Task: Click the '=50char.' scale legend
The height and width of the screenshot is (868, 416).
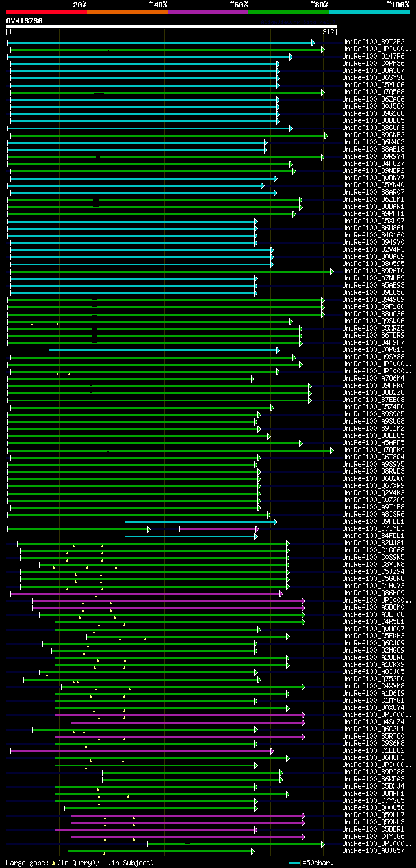Action: [311, 863]
